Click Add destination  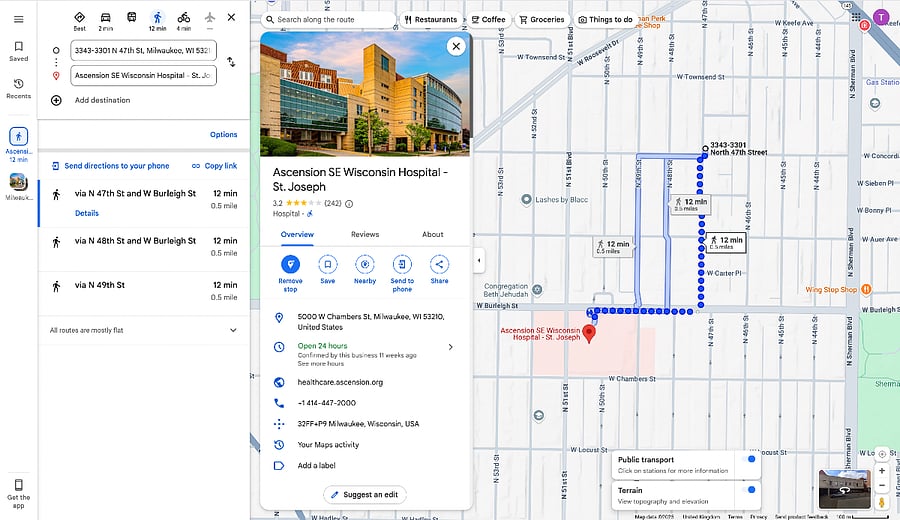(x=102, y=100)
